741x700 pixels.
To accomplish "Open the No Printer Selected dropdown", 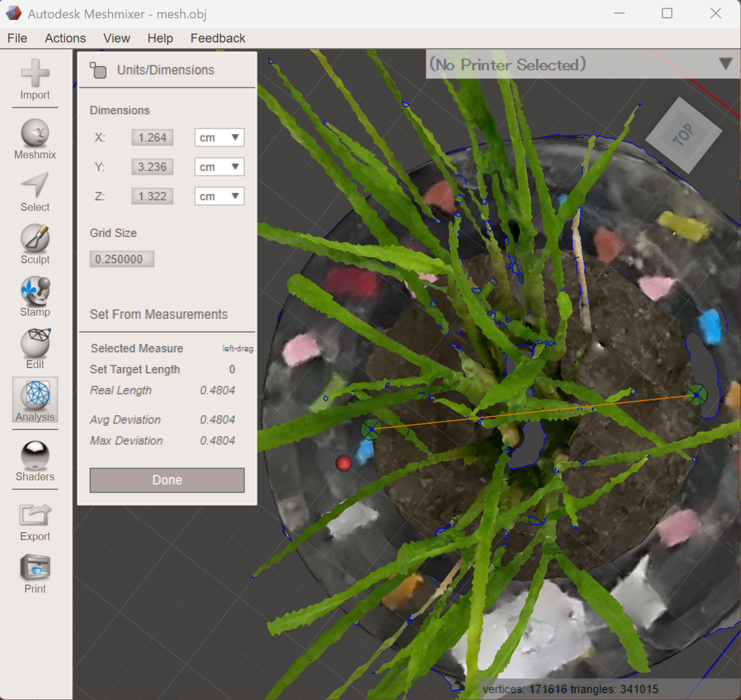I will (583, 64).
